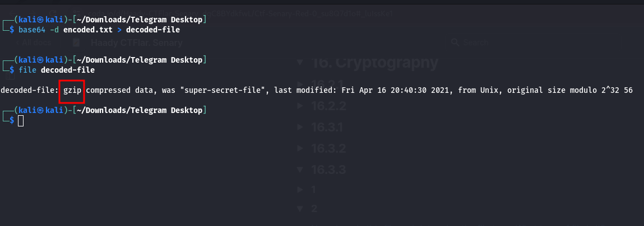Select the 16.3.2 entry label
644x226 pixels.
coord(327,148)
